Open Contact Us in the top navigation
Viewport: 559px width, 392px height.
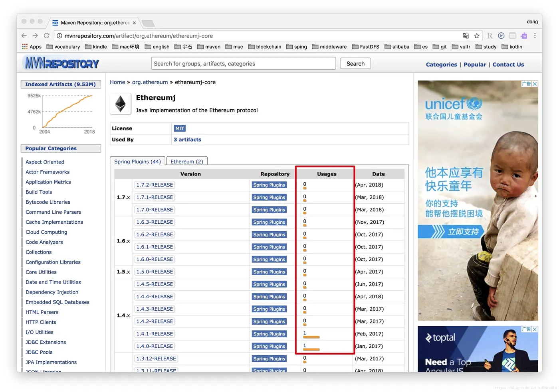pos(508,65)
